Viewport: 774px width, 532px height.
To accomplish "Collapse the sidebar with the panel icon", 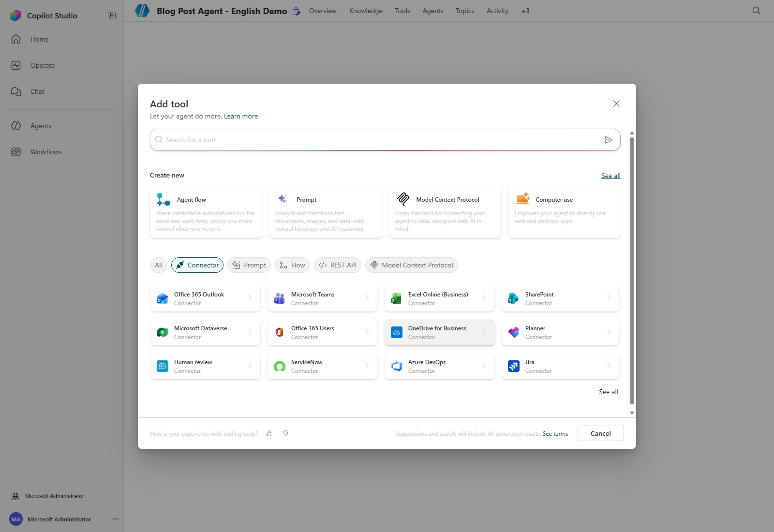I will tap(112, 15).
